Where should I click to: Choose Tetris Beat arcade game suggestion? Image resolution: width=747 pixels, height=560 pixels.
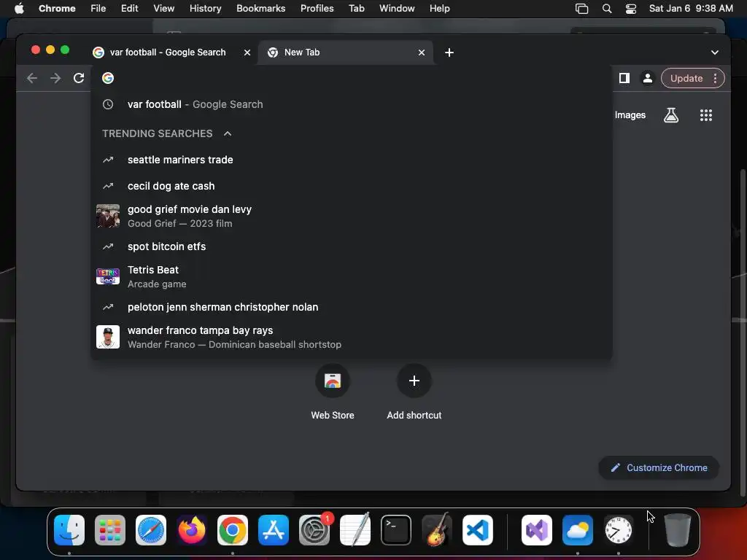pos(351,276)
